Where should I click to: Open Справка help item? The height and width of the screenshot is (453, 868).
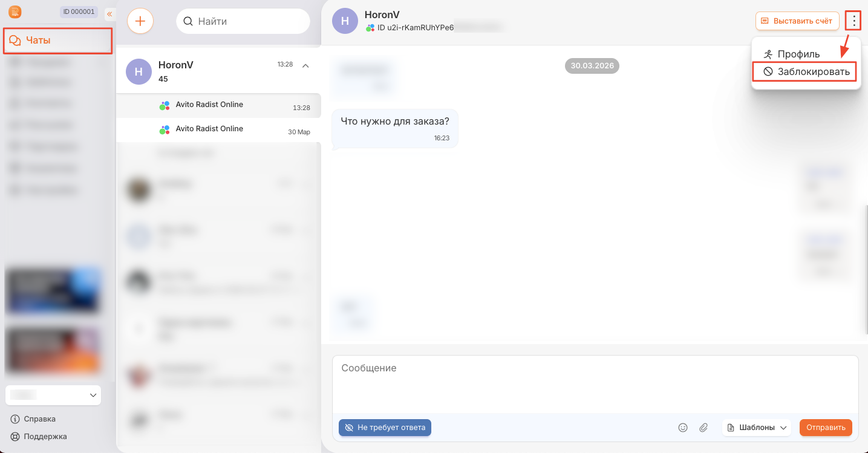coord(33,419)
